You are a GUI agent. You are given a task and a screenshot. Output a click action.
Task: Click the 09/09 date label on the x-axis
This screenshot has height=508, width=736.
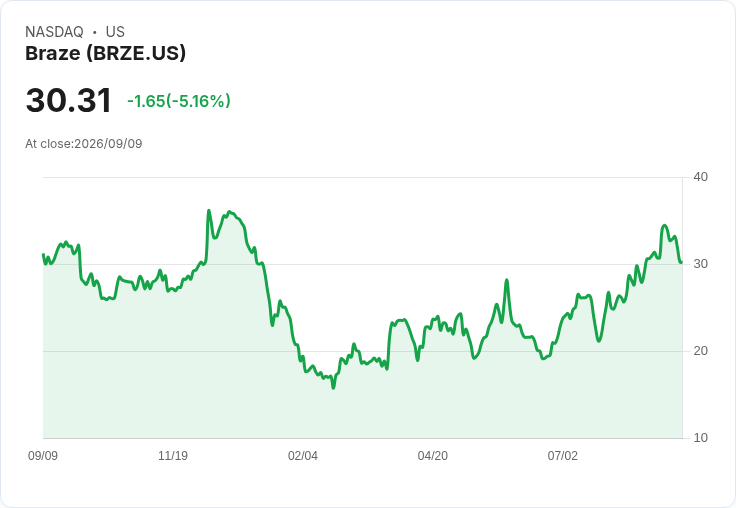coord(43,456)
